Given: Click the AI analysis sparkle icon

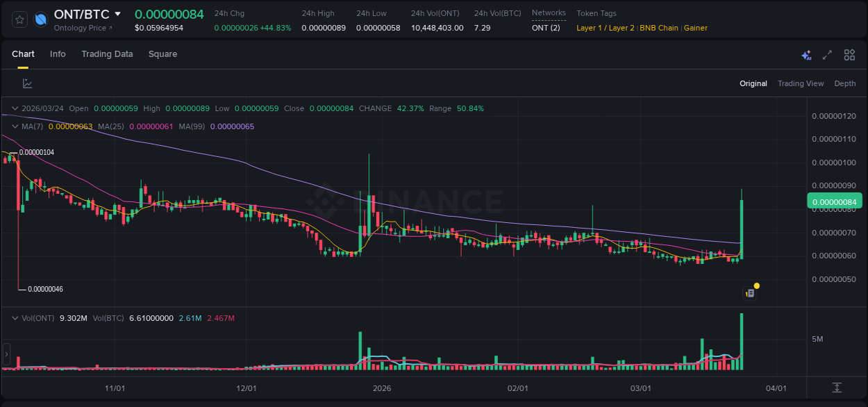Looking at the screenshot, I should tap(806, 55).
